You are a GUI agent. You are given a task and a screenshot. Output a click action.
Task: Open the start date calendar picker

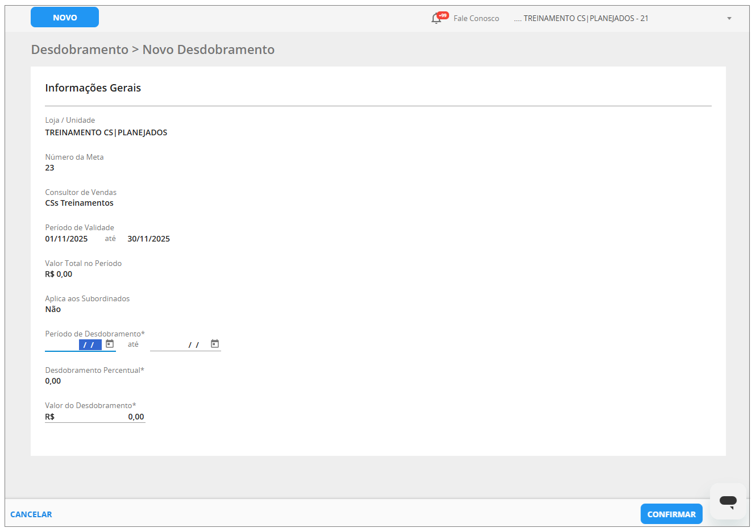110,344
